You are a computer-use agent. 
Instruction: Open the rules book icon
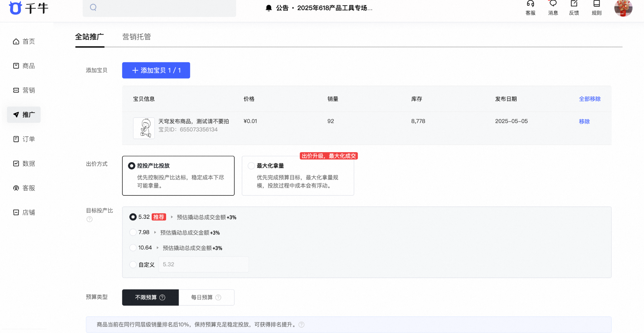click(x=597, y=4)
